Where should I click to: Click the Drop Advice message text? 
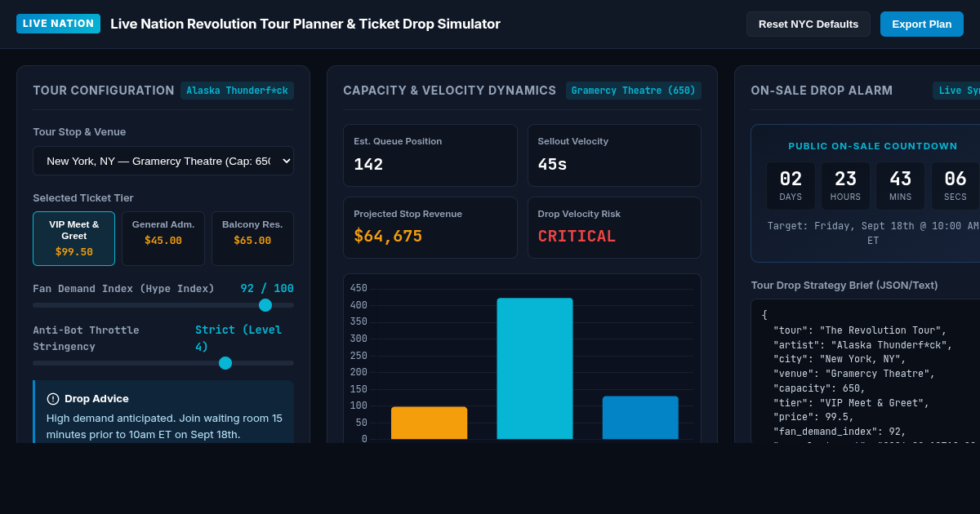tap(164, 426)
